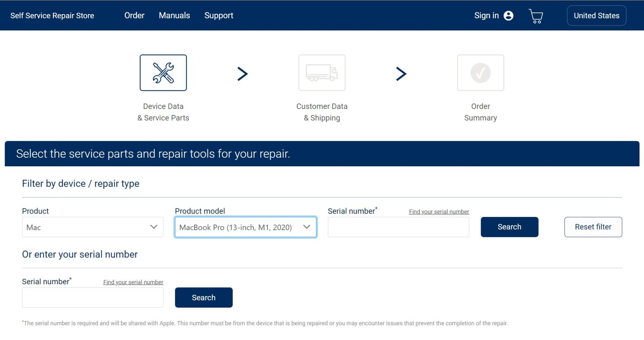Click the 'Filter by device / repair type' heading
The image size is (644, 340).
click(x=80, y=183)
